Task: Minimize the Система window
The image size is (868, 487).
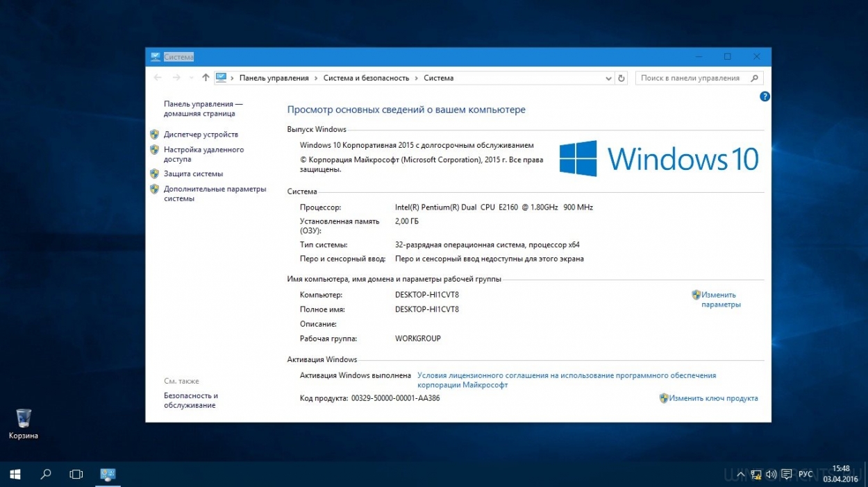Action: click(698, 57)
